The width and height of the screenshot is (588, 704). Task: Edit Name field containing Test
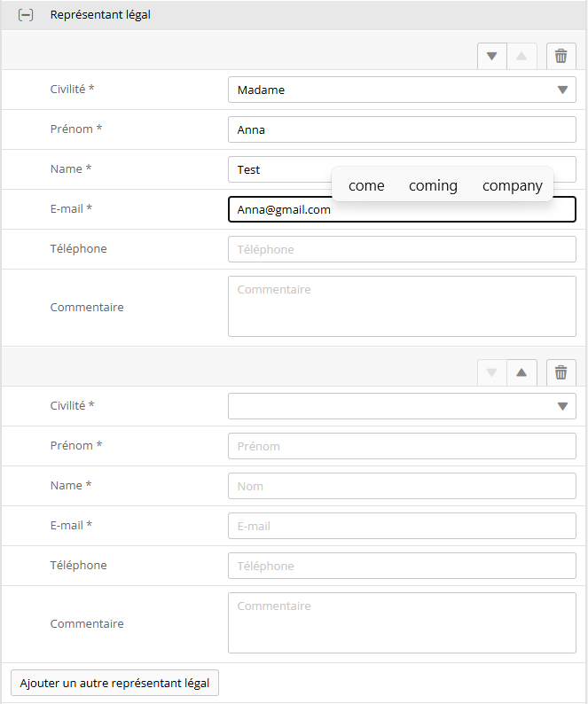tap(402, 169)
